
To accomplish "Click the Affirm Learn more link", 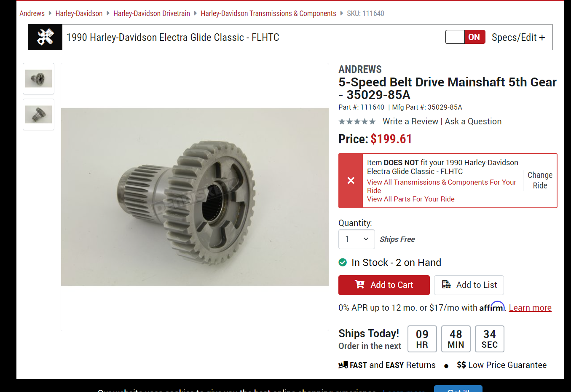I will (x=530, y=308).
